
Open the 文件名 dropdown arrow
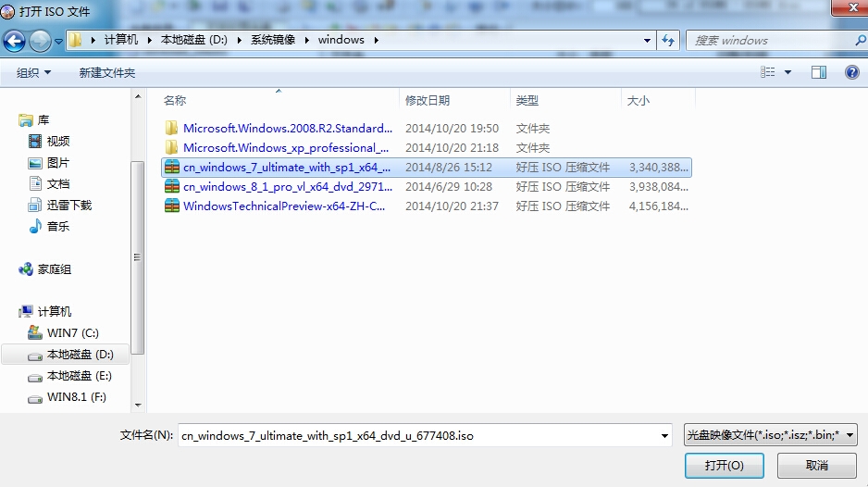[664, 435]
